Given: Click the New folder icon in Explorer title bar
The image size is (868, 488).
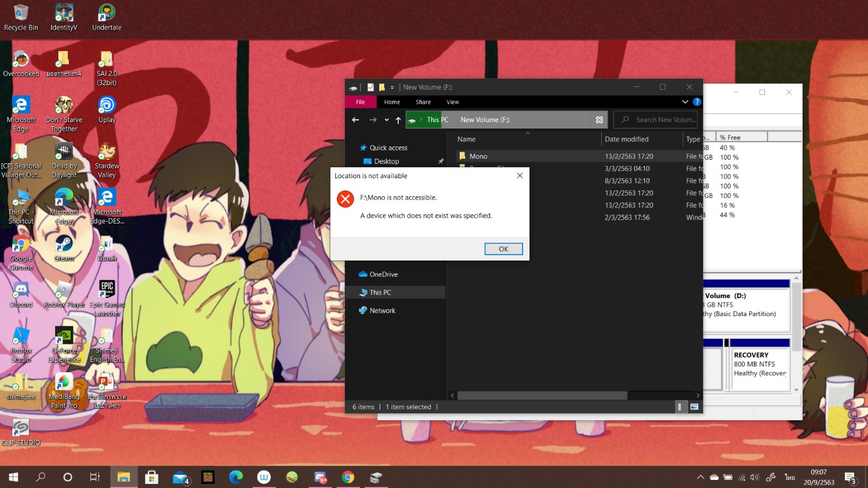Looking at the screenshot, I should [381, 87].
